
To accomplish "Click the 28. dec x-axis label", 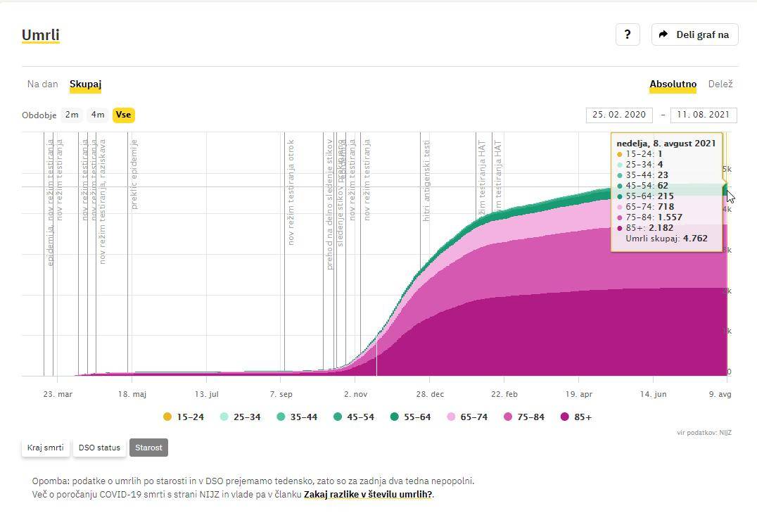I will [430, 394].
